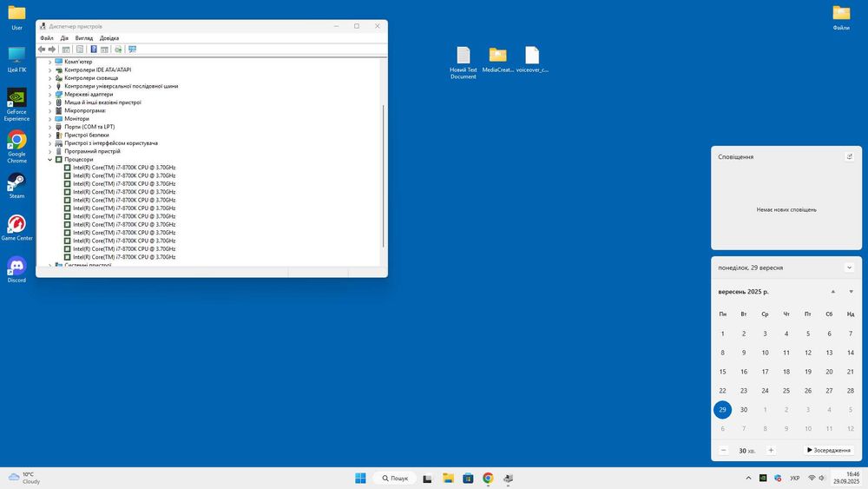Viewport: 868px width, 489px height.
Task: Click the green update driver toolbar icon
Action: coord(118,50)
